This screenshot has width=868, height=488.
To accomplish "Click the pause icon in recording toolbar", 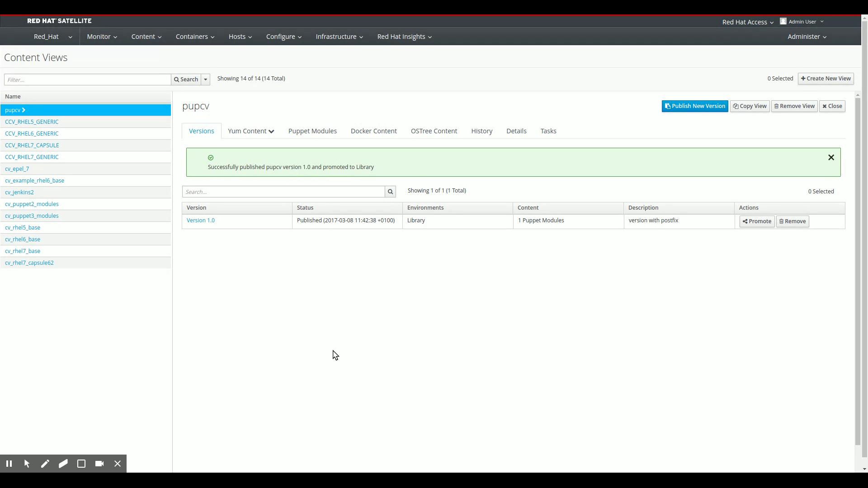I will [x=9, y=464].
